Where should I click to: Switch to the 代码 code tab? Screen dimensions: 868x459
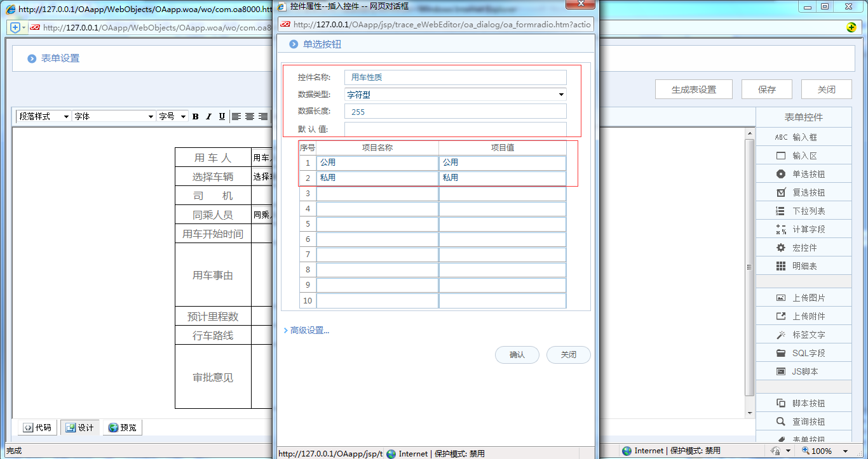37,427
